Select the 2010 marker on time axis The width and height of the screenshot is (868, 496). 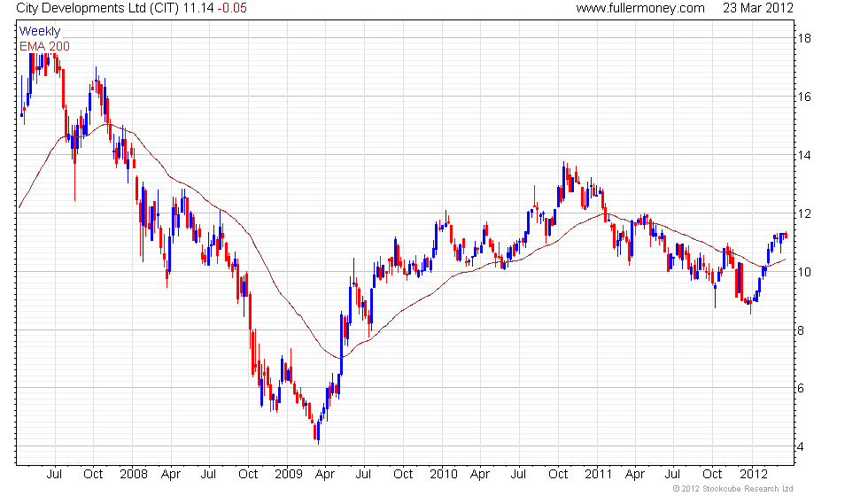[445, 474]
